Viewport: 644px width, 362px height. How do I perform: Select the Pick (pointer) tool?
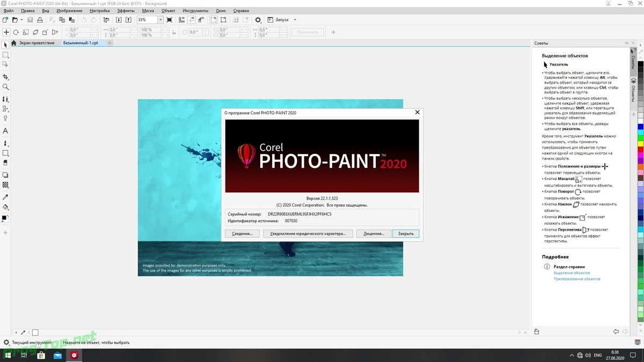tap(5, 45)
